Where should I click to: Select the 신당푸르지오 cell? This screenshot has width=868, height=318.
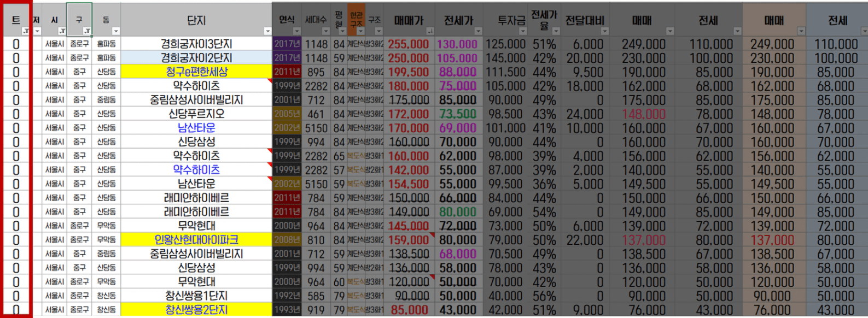pyautogui.click(x=196, y=114)
